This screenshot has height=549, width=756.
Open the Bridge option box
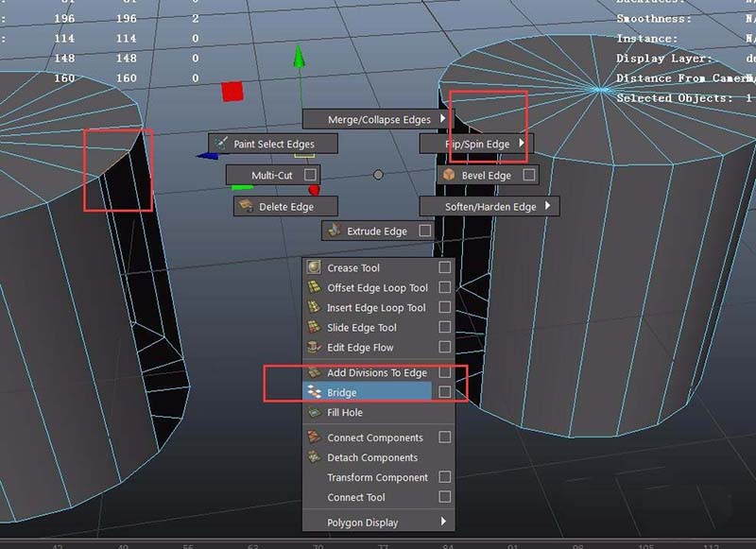click(444, 392)
